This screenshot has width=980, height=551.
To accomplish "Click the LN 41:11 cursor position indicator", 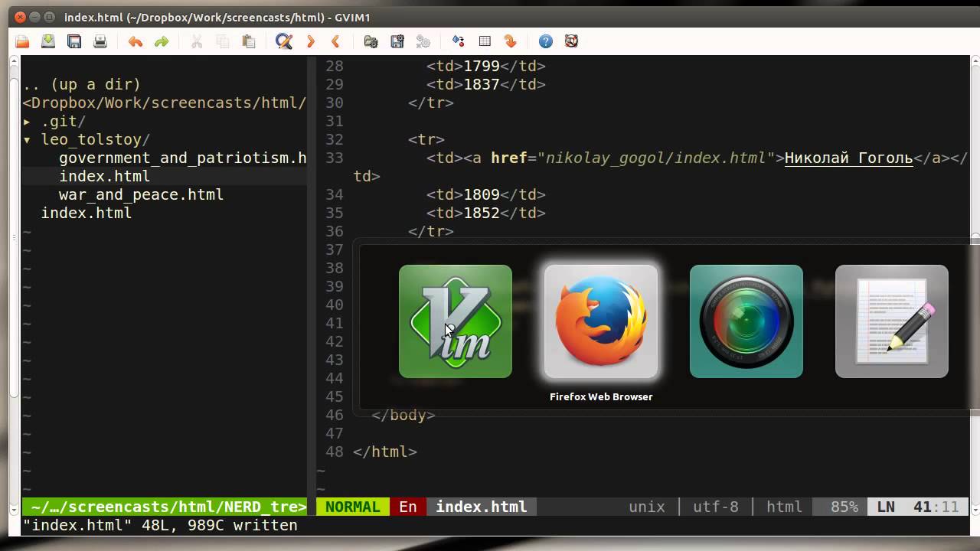I will [917, 507].
